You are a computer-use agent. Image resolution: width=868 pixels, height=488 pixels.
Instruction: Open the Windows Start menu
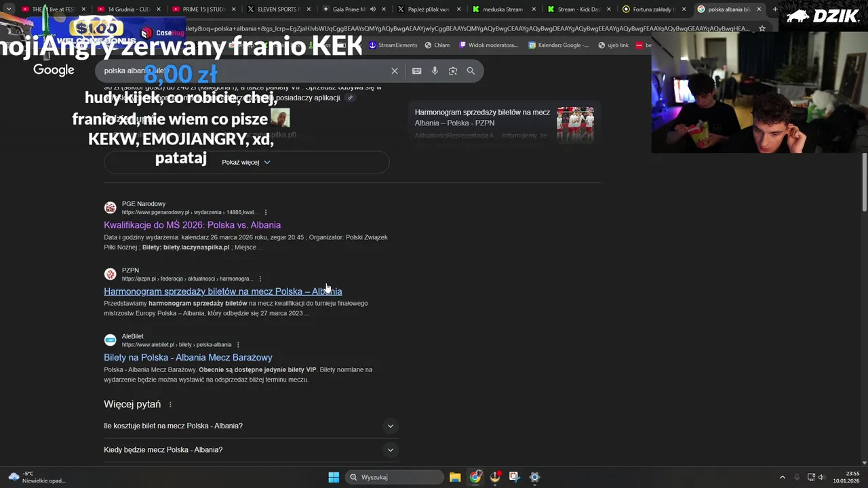coord(334,477)
